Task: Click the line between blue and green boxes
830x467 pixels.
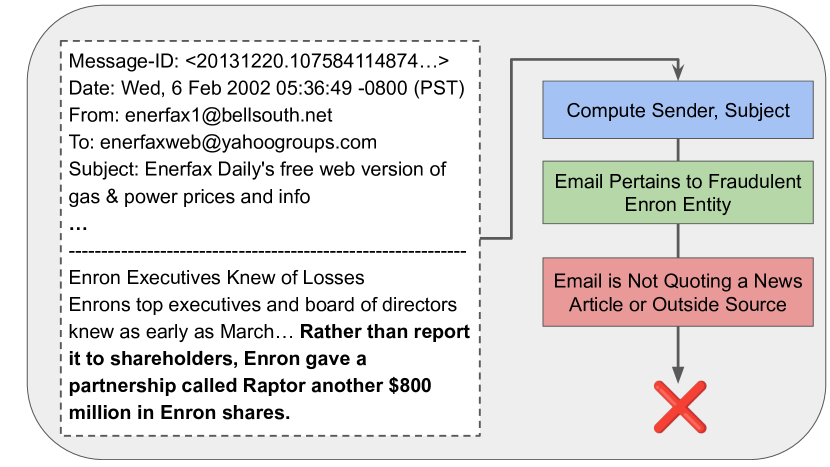Action: coord(678,150)
